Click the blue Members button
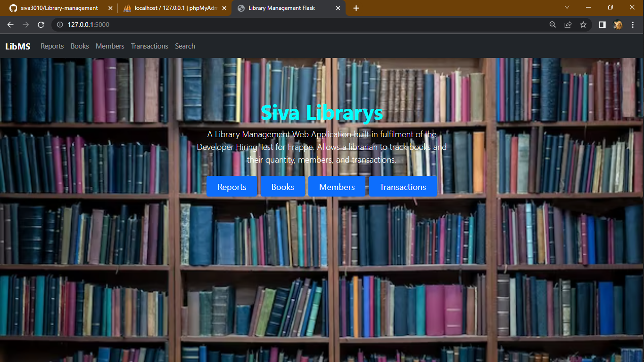Viewport: 644px width, 362px height. [x=337, y=186]
